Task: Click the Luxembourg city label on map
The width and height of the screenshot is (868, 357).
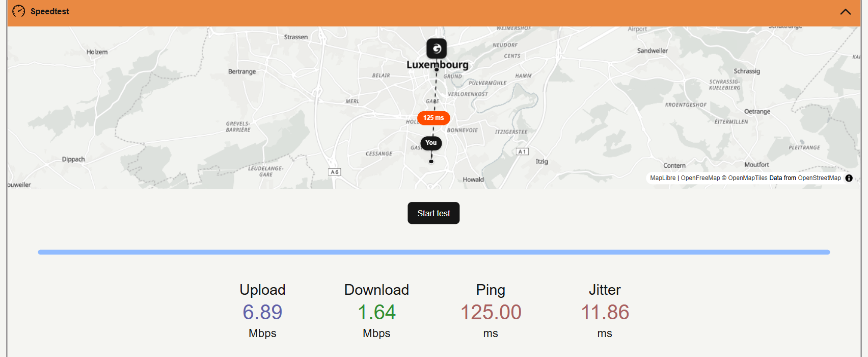Action: pyautogui.click(x=437, y=65)
